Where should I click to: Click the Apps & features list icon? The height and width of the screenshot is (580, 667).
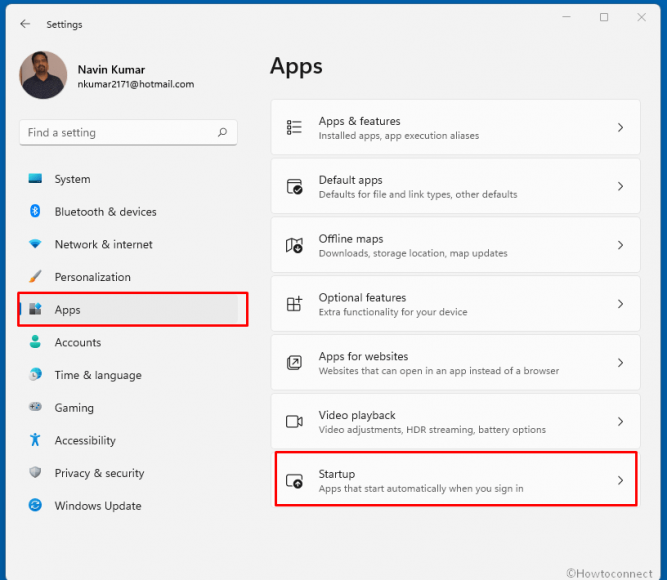(x=294, y=127)
